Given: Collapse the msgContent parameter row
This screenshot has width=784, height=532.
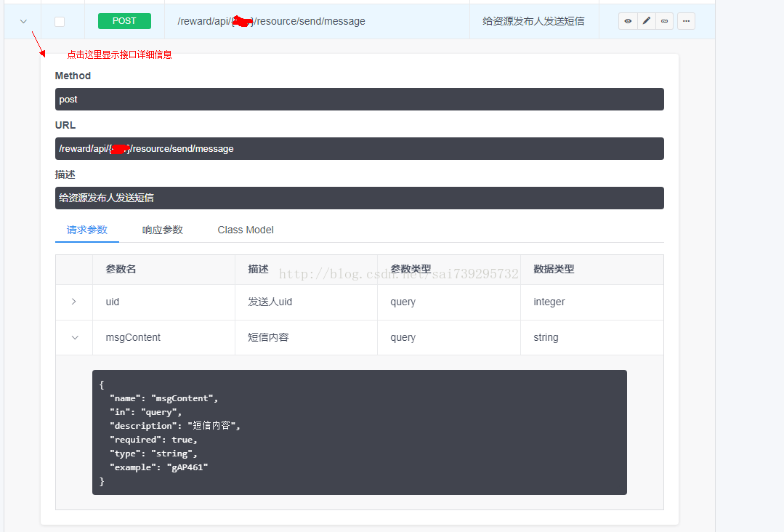Looking at the screenshot, I should tap(75, 337).
